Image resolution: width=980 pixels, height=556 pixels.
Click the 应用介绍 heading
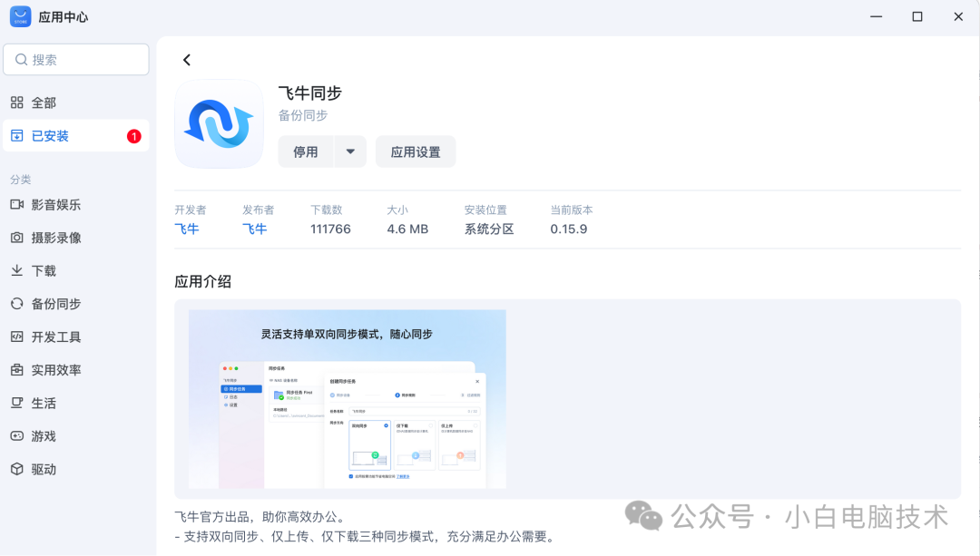pos(203,282)
